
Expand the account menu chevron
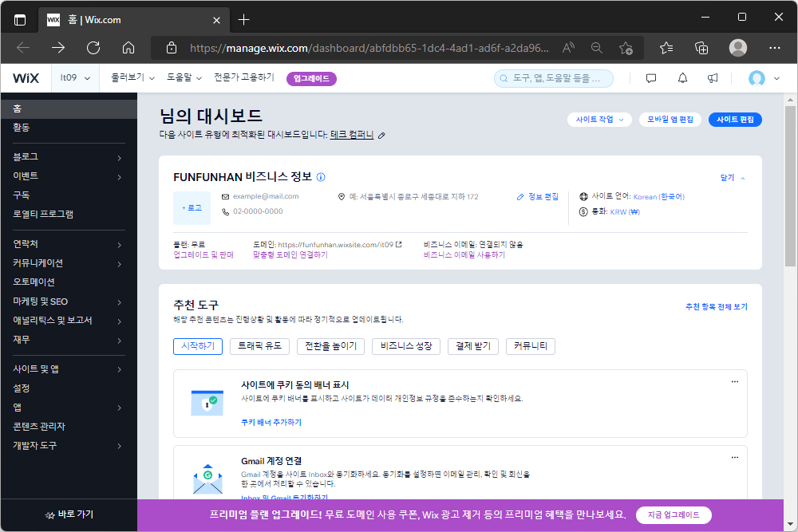[x=776, y=78]
